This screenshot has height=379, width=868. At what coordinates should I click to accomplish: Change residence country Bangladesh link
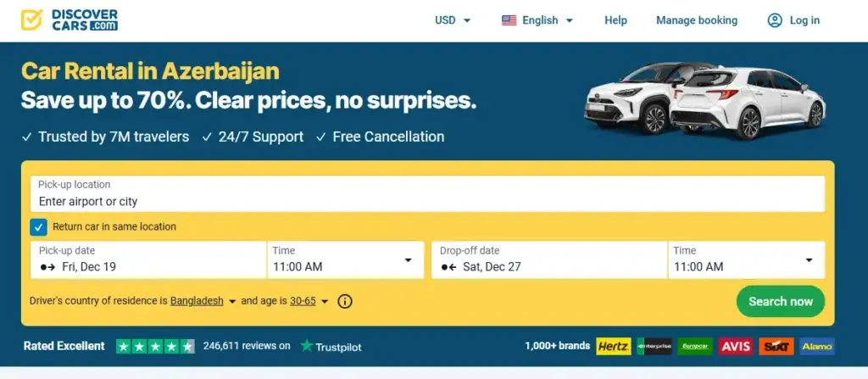tap(197, 301)
